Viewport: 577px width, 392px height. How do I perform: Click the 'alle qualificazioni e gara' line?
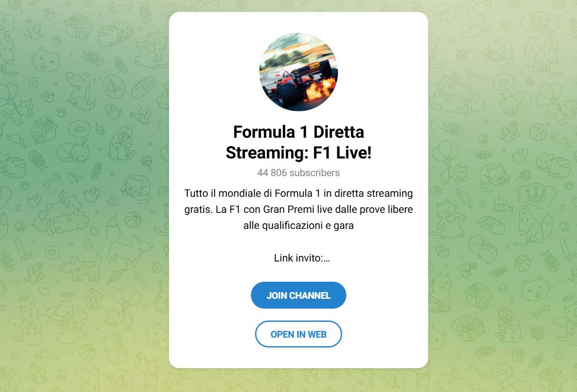(x=299, y=225)
